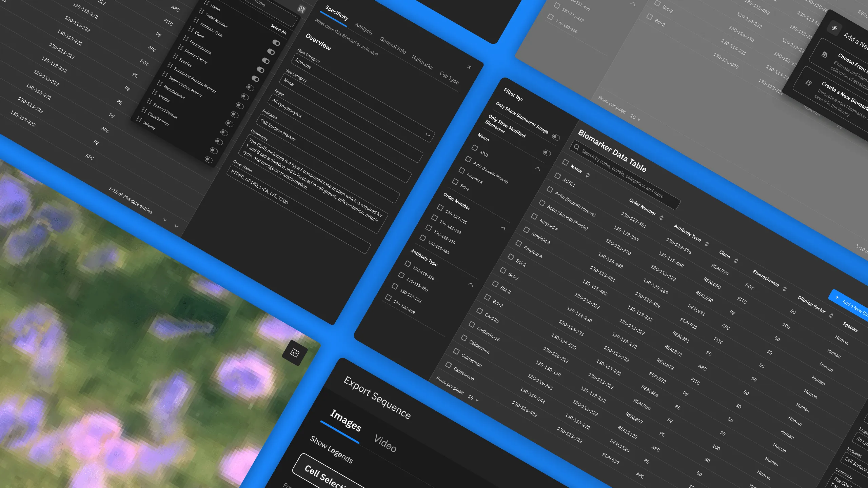This screenshot has height=488, width=868.
Task: Click drag handle beside Product Format column
Action: [x=150, y=101]
